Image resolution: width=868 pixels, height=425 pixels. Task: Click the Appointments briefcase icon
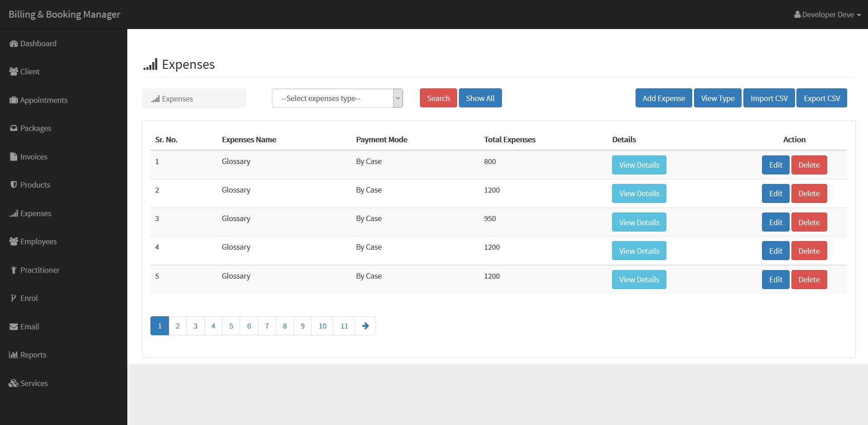14,100
